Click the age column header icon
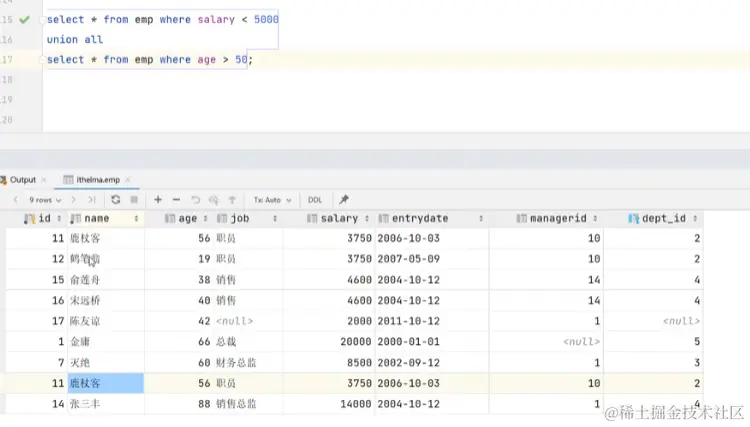This screenshot has width=750, height=427. [170, 219]
